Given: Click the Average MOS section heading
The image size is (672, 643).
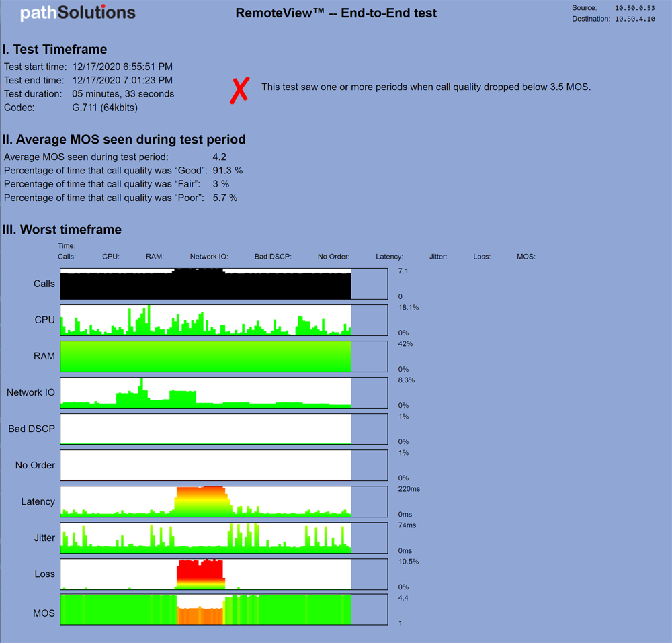Looking at the screenshot, I should [x=124, y=140].
